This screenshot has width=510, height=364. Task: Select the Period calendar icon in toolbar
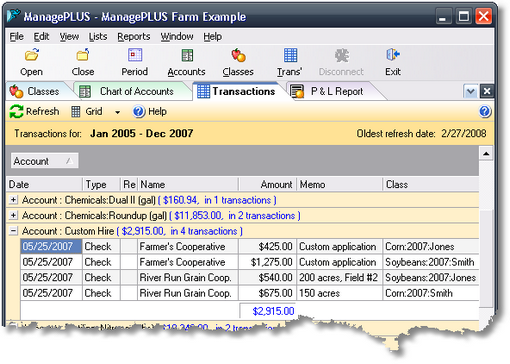pyautogui.click(x=135, y=55)
